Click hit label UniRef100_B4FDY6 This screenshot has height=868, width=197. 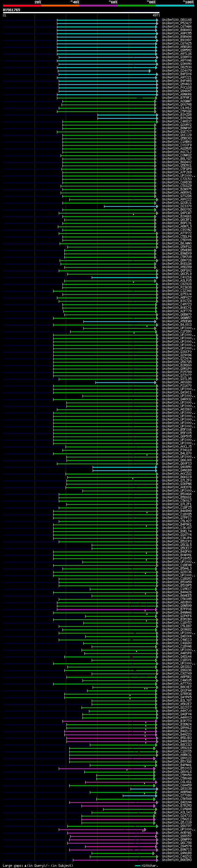176,74
